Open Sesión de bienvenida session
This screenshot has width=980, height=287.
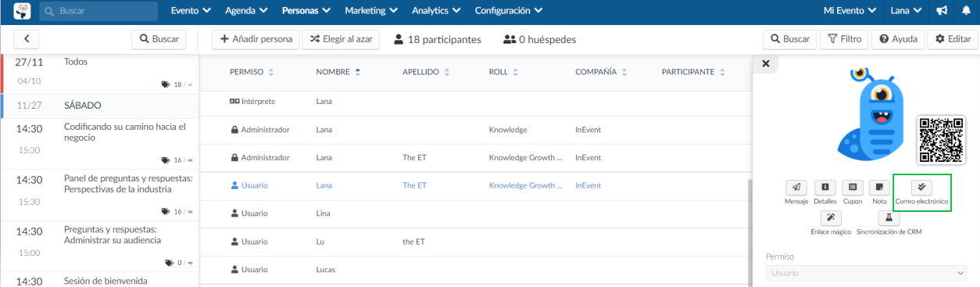pyautogui.click(x=100, y=280)
